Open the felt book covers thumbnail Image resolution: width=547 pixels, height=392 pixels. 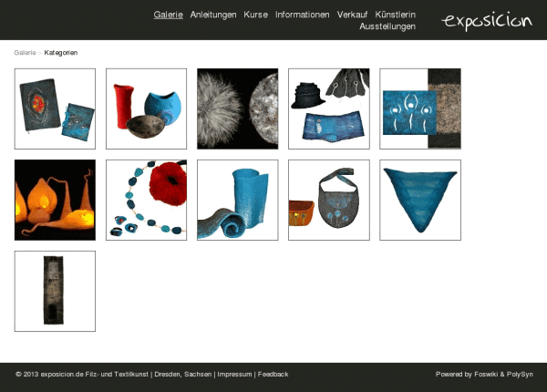coord(55,108)
